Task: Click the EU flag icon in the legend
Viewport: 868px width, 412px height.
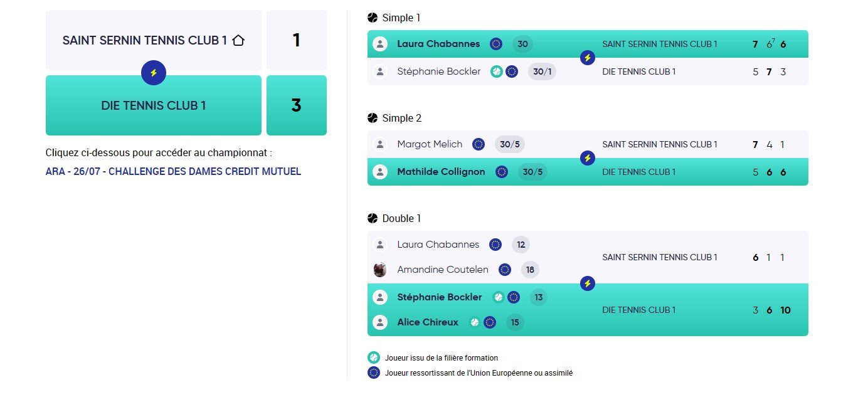Action: pyautogui.click(x=374, y=372)
